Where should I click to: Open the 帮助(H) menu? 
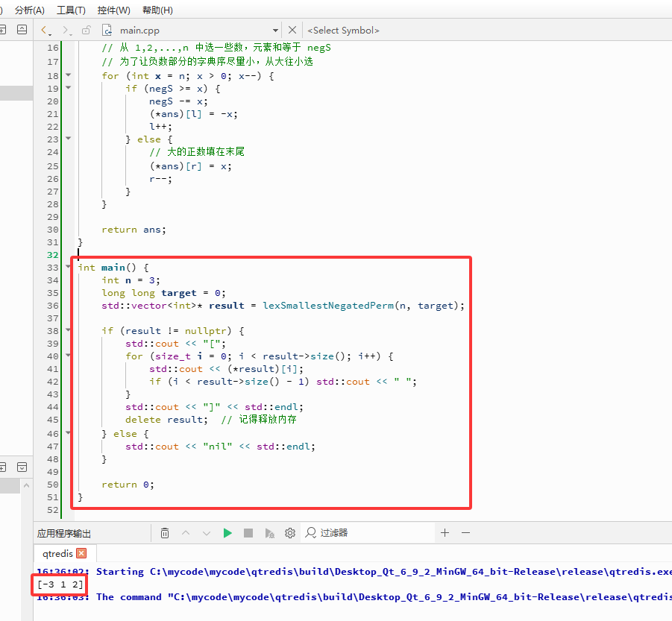tap(157, 10)
